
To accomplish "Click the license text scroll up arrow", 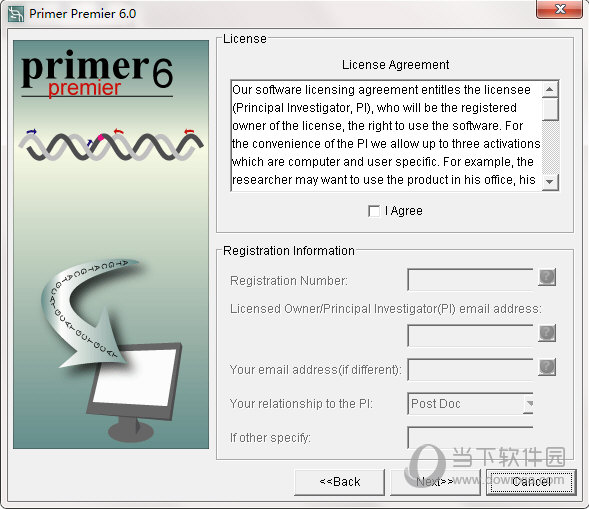I will (x=550, y=89).
